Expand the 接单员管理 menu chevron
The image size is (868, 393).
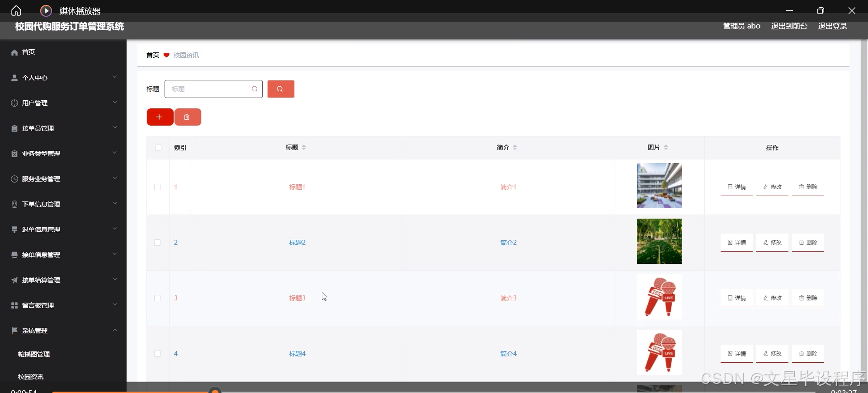click(x=115, y=127)
